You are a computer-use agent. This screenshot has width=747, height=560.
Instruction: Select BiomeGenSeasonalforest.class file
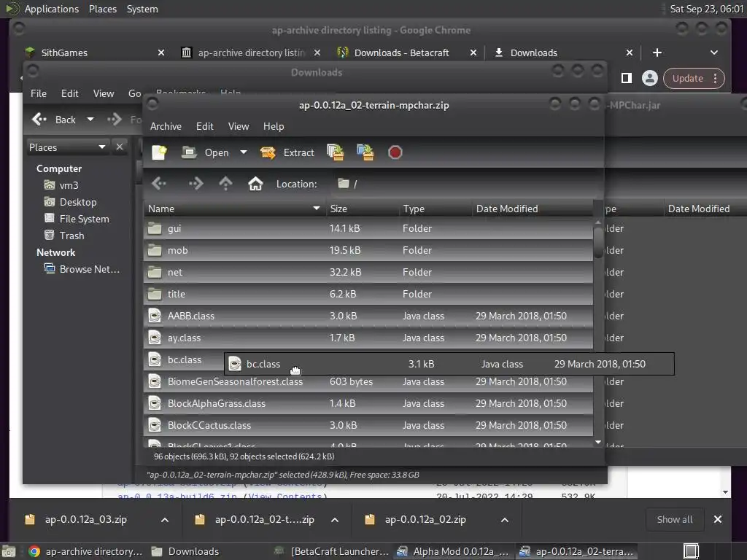click(368, 382)
